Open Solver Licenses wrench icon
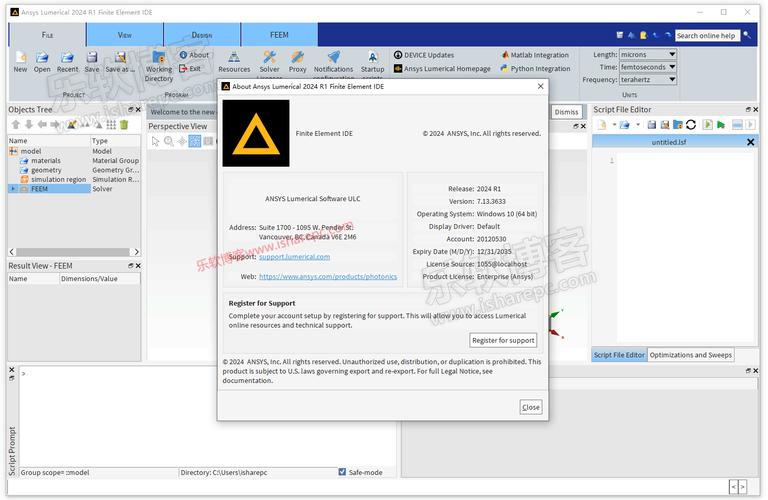 click(269, 57)
